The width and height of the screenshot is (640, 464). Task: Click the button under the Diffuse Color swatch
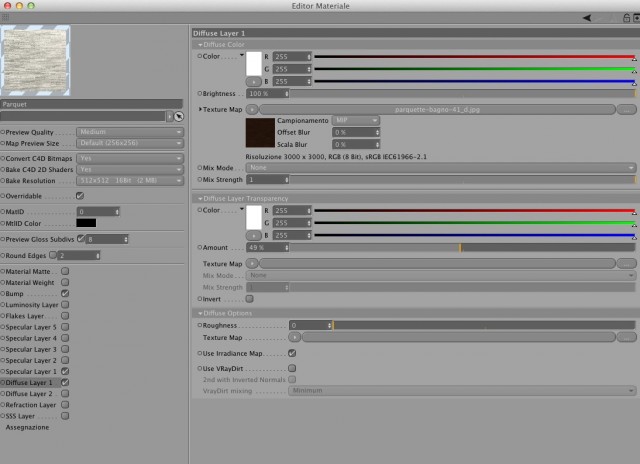(x=253, y=82)
